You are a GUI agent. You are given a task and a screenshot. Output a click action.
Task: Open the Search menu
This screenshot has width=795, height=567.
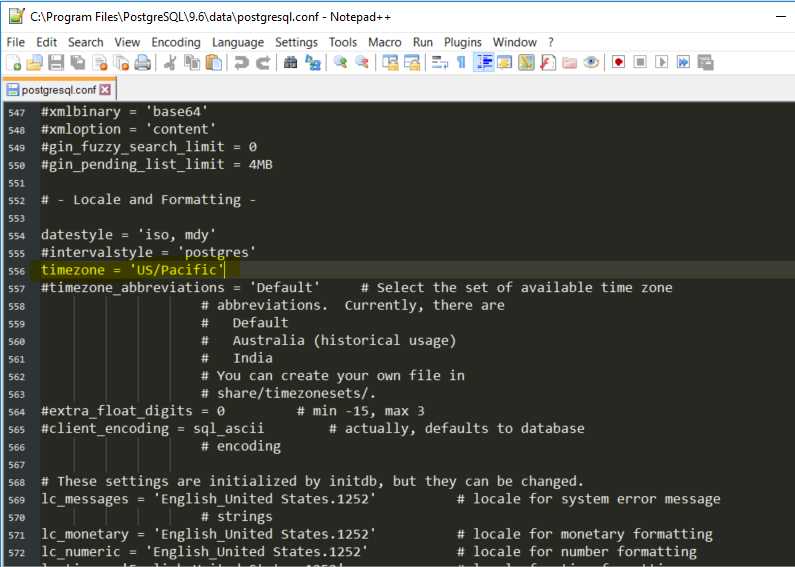point(86,42)
